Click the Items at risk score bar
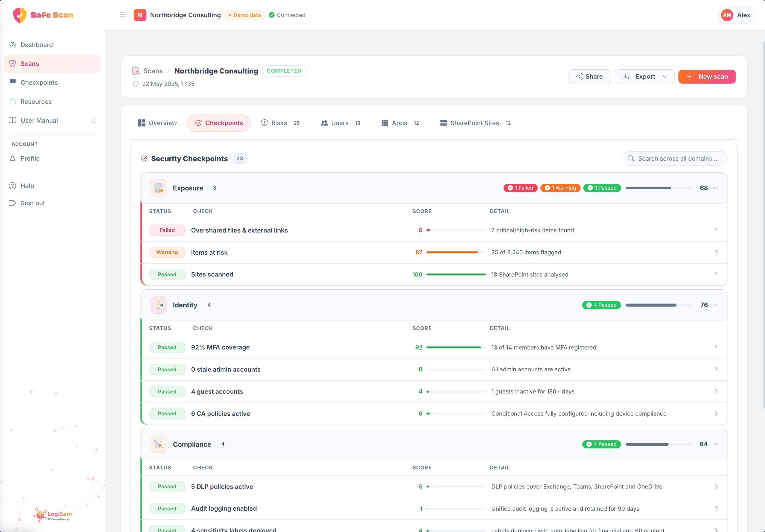Screen dimensions: 765x532 point(456,252)
